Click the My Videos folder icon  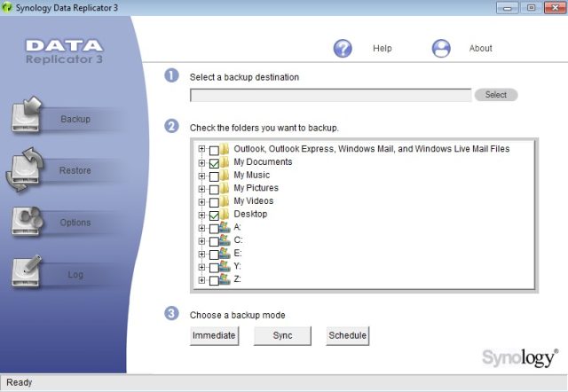pos(225,200)
